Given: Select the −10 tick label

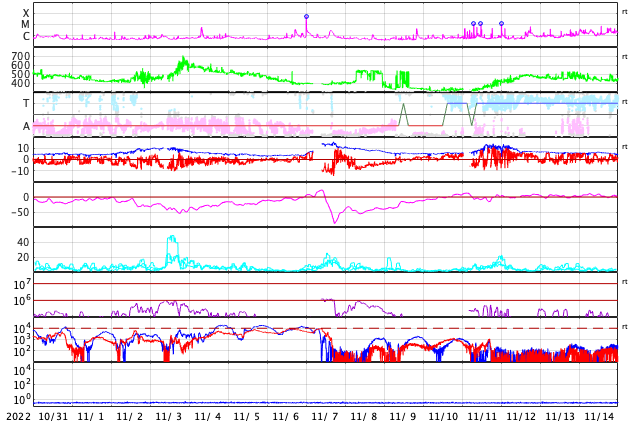Looking at the screenshot, I should (21, 171).
